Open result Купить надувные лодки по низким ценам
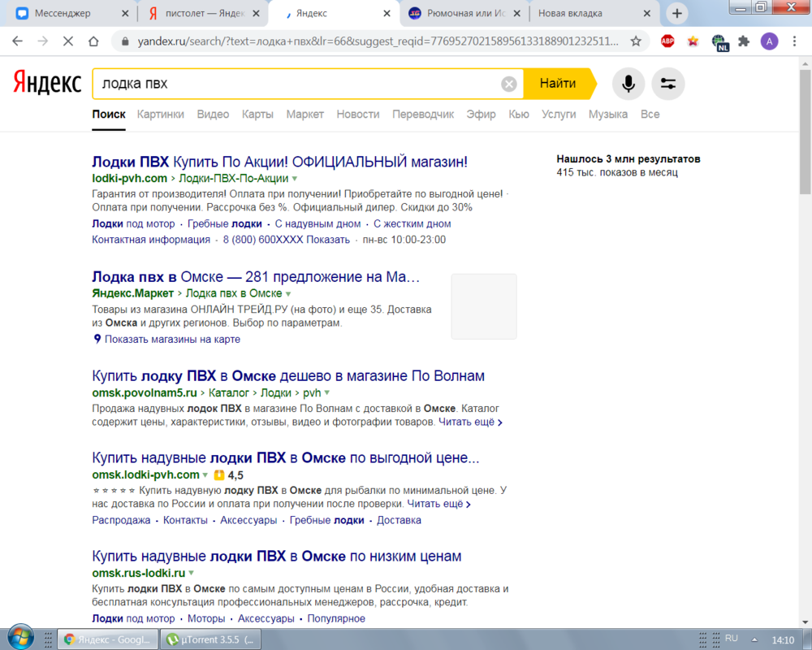Viewport: 812px width, 650px height. 277,557
